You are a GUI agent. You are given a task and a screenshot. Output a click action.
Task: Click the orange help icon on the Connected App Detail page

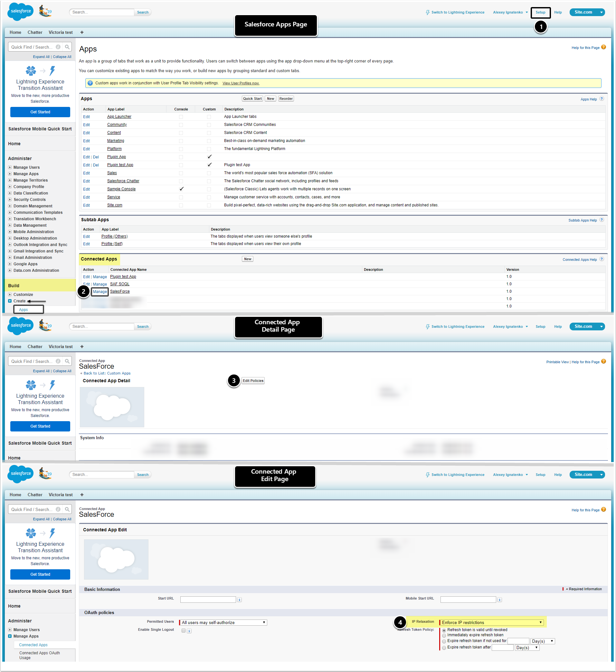[x=603, y=362]
